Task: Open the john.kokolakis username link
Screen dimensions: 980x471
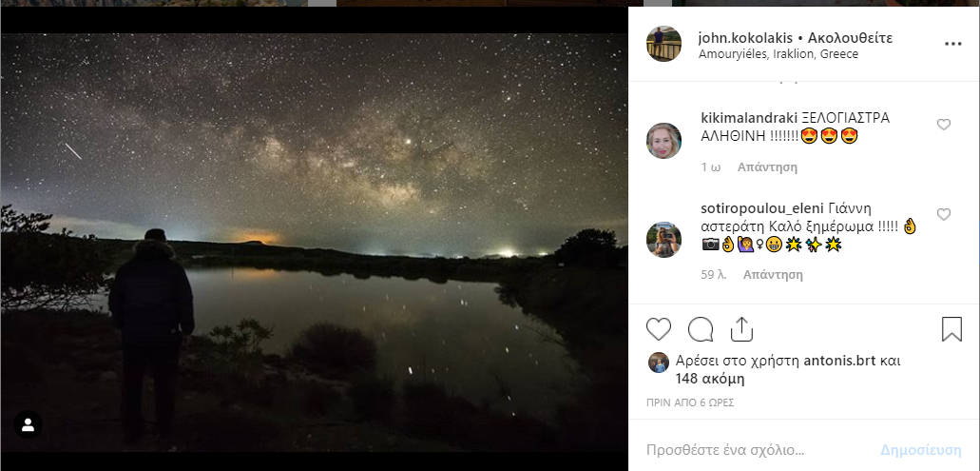Action: pos(744,38)
